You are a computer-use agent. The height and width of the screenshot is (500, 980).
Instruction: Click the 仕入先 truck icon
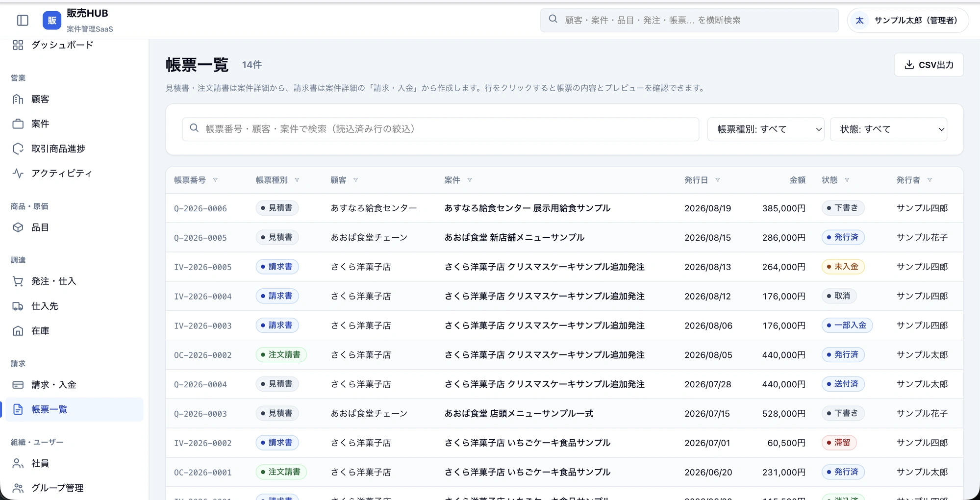coord(18,306)
